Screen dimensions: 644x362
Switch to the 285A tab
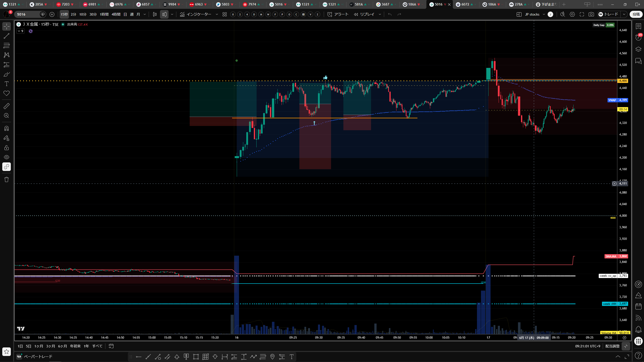coord(39,4)
